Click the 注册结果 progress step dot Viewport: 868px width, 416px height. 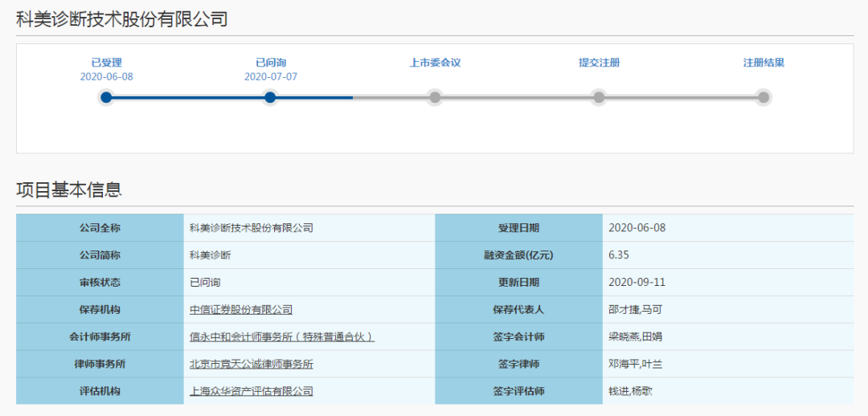pos(764,97)
